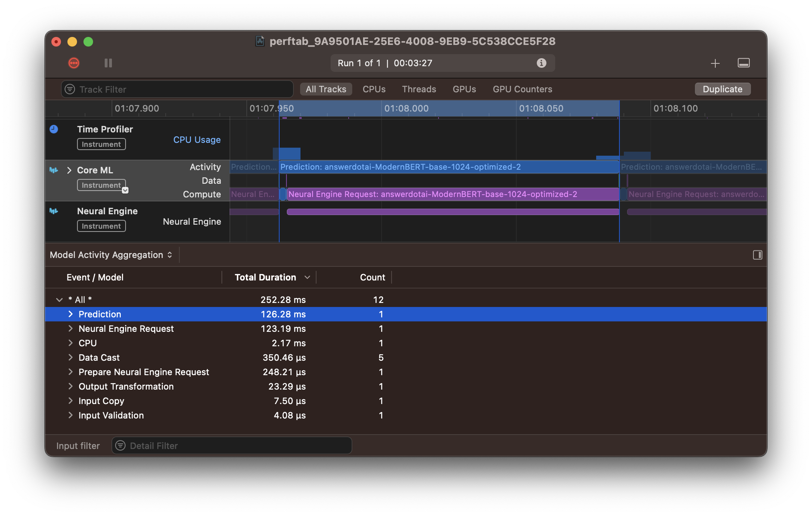This screenshot has height=516, width=812.
Task: Click GPU Counters tab
Action: tap(522, 89)
